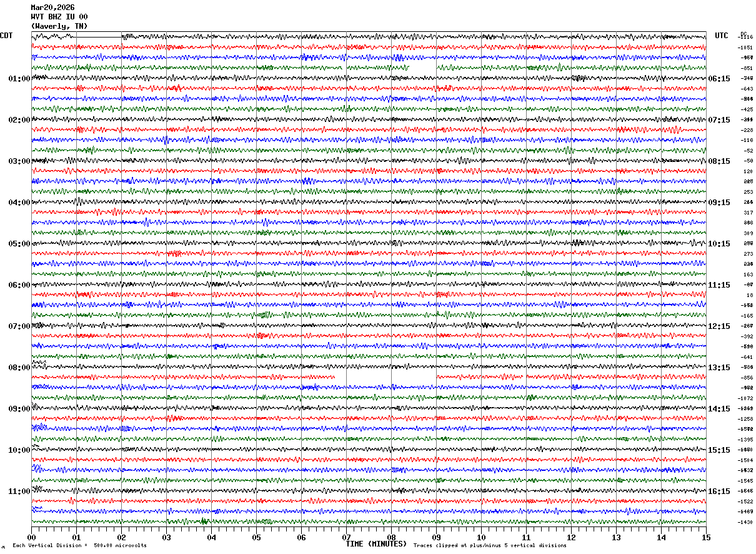Viewport: 756px width, 554px height.
Task: Click the 14:15 UTC time label
Action: click(x=719, y=409)
